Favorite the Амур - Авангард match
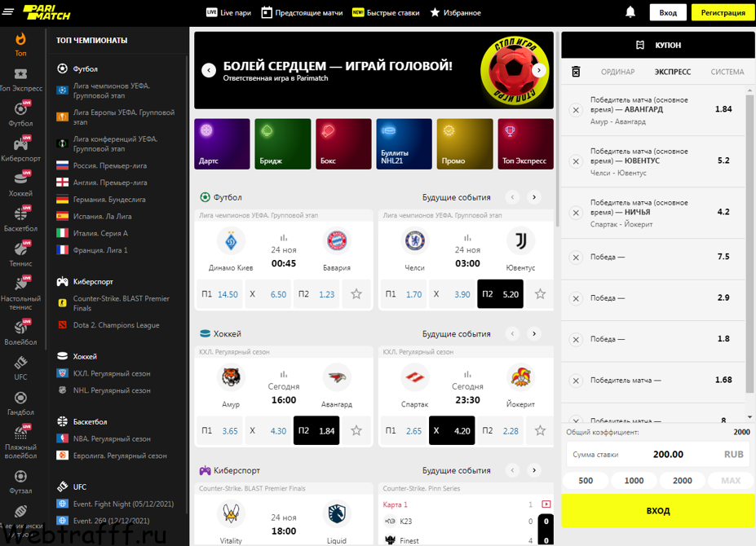756x546 pixels. 356,430
